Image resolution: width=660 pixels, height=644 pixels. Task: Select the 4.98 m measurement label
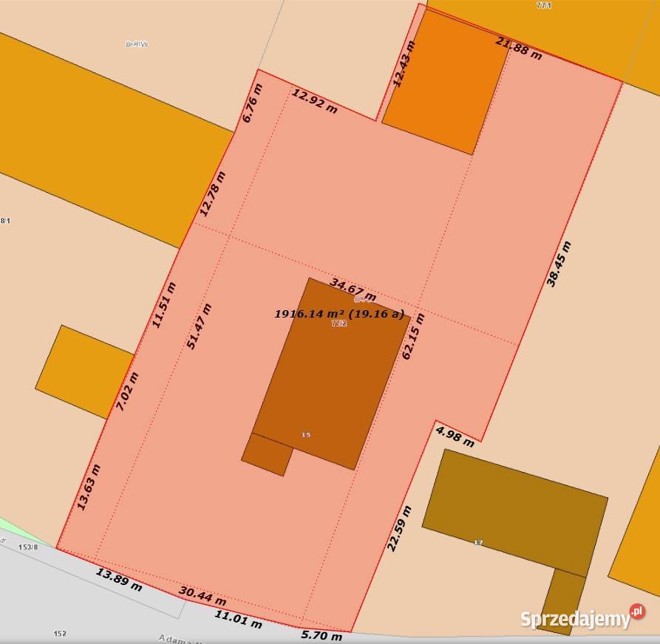pyautogui.click(x=455, y=436)
